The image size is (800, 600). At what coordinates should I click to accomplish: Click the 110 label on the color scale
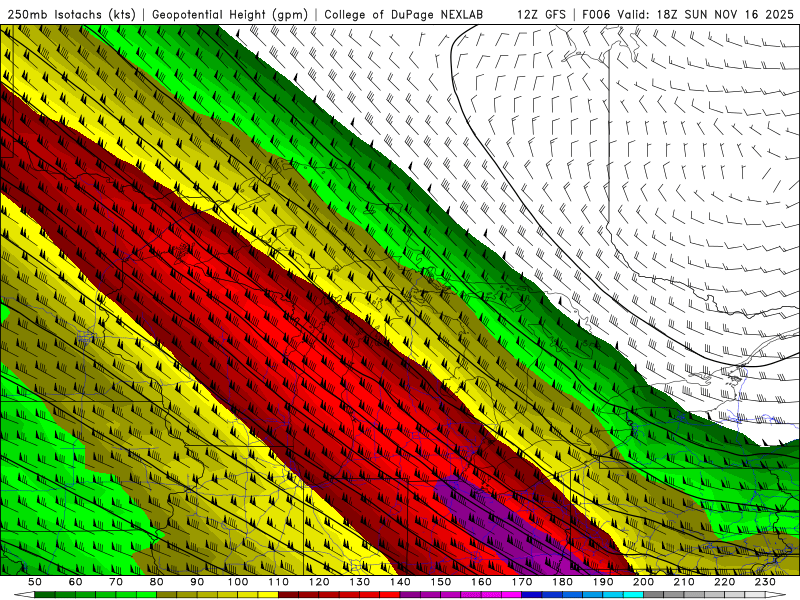[x=278, y=582]
